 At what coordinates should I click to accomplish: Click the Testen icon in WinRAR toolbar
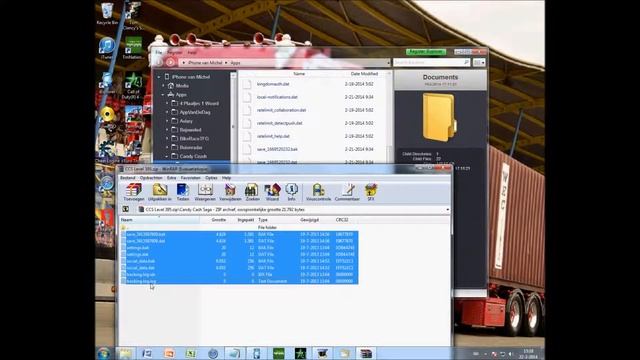pos(182,192)
